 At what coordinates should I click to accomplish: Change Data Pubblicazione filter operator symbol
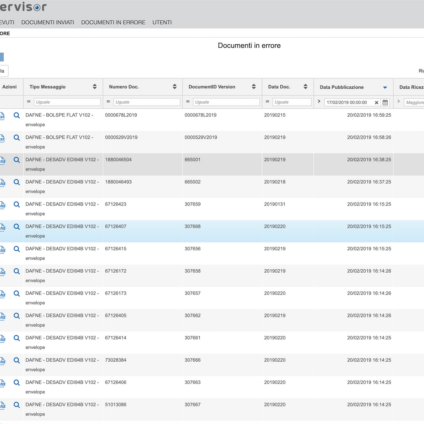click(x=319, y=101)
